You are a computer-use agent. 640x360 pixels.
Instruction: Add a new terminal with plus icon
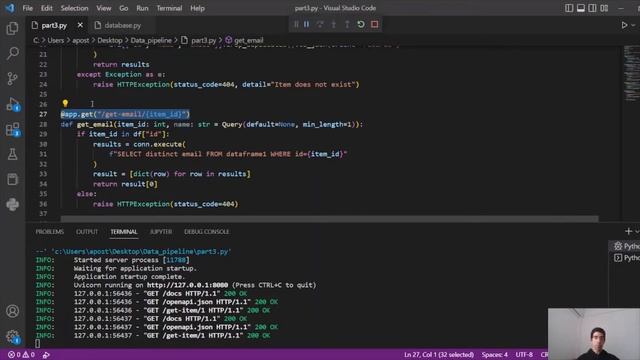point(628,231)
